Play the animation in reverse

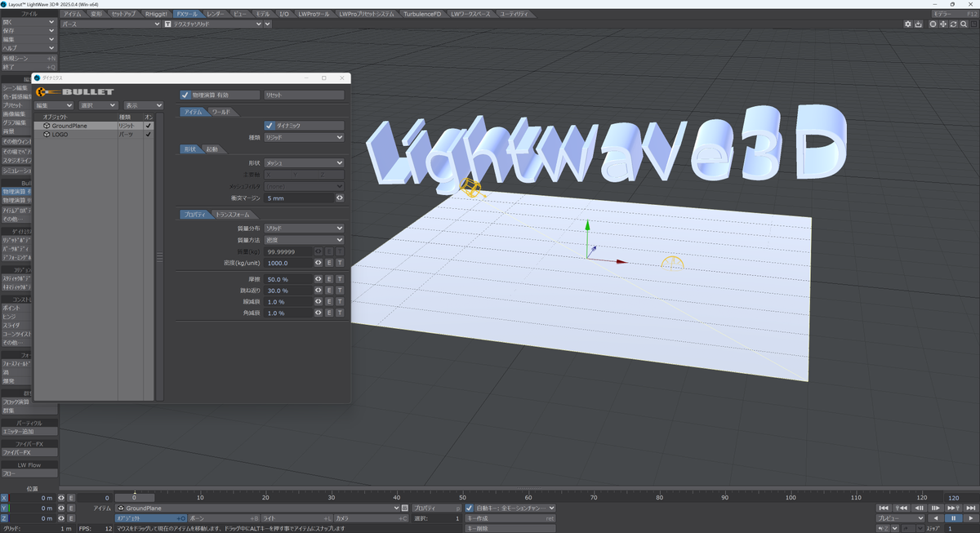pos(936,518)
